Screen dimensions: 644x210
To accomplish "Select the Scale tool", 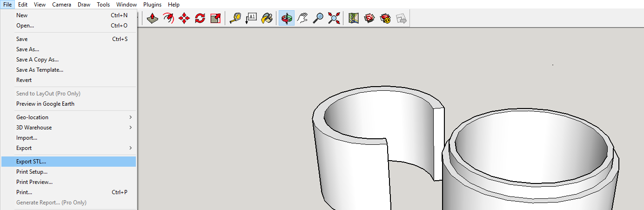I will [215, 19].
